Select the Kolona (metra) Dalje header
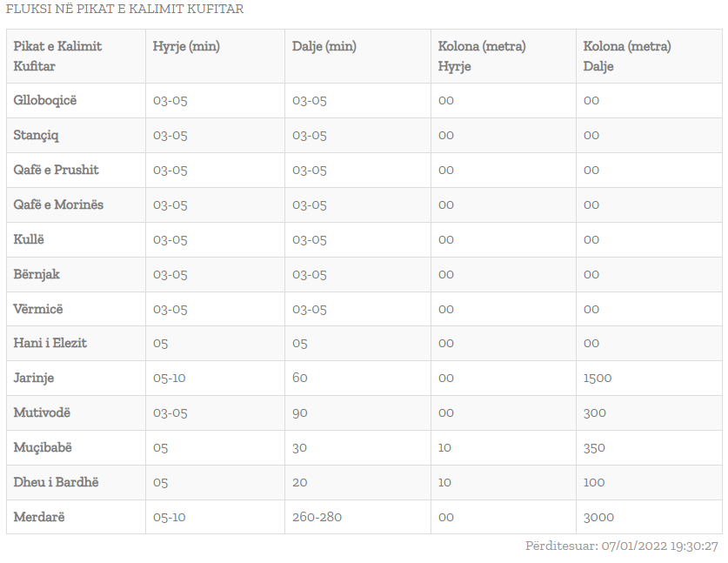Screen dimensions: 728x563 [x=627, y=57]
